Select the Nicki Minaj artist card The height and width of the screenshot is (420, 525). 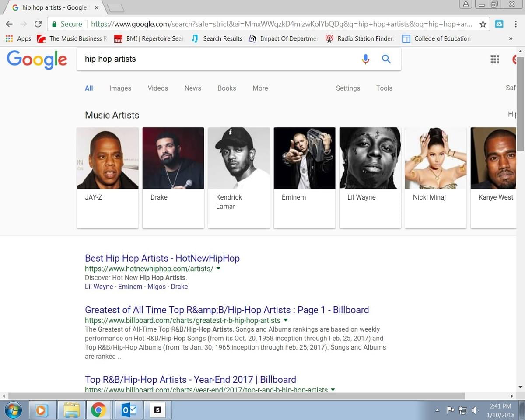[436, 178]
